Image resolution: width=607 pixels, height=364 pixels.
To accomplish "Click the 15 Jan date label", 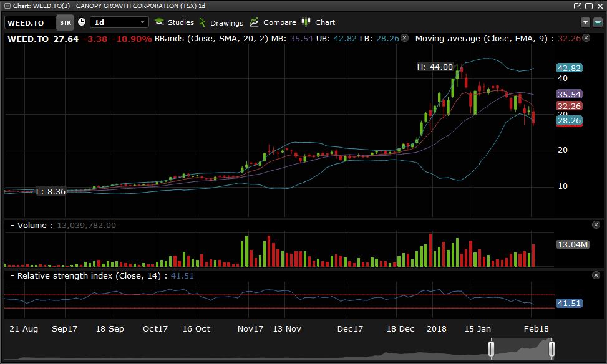I will coord(477,329).
